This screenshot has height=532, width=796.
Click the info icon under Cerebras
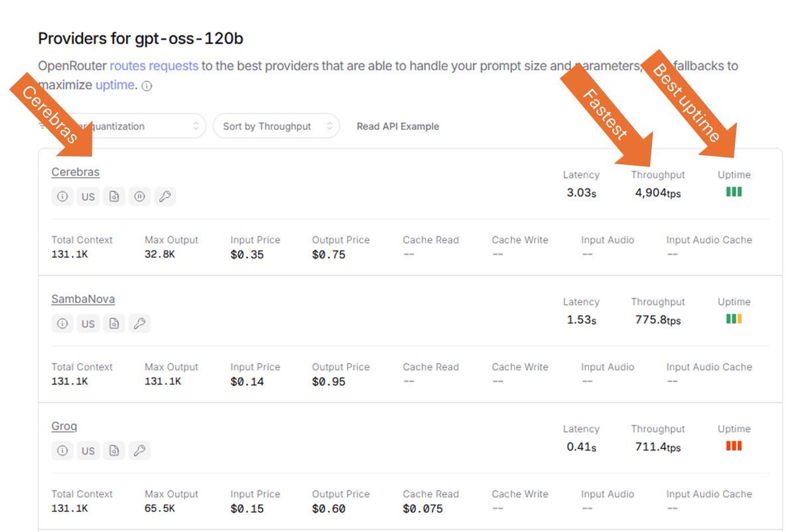(x=62, y=196)
